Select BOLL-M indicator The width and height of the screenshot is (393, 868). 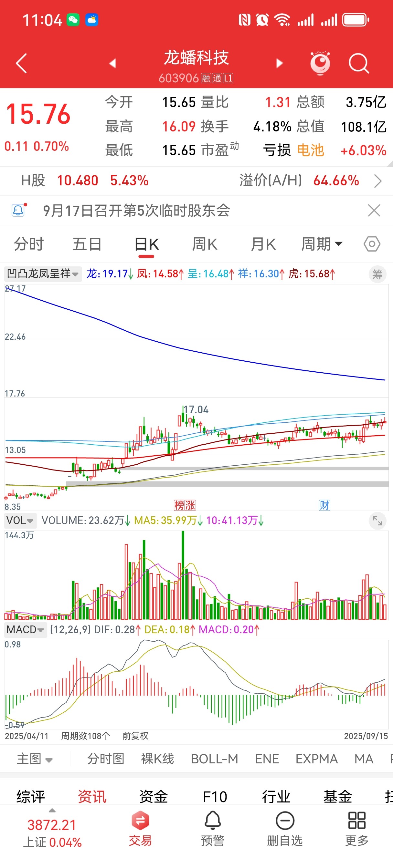click(215, 759)
